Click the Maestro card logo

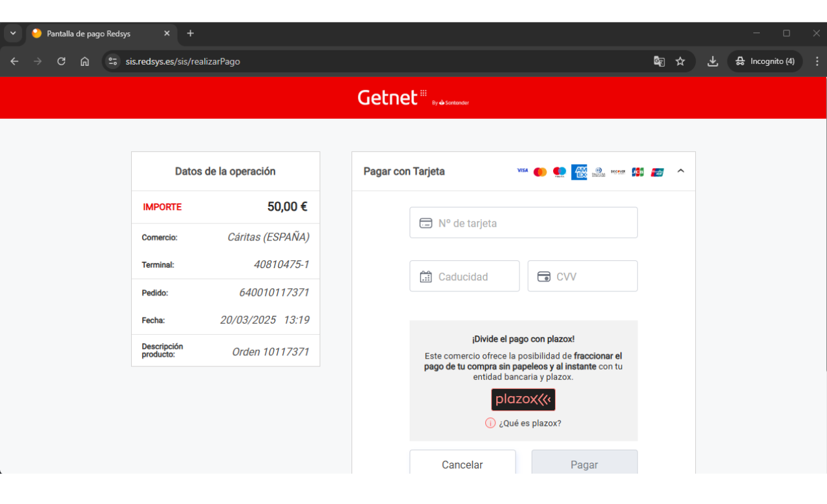click(560, 172)
